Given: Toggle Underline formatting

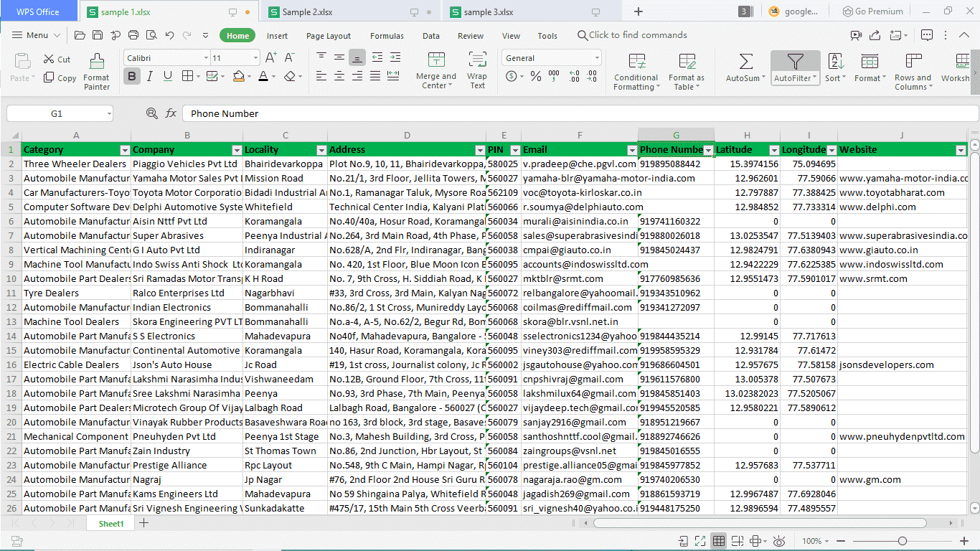Looking at the screenshot, I should [167, 76].
